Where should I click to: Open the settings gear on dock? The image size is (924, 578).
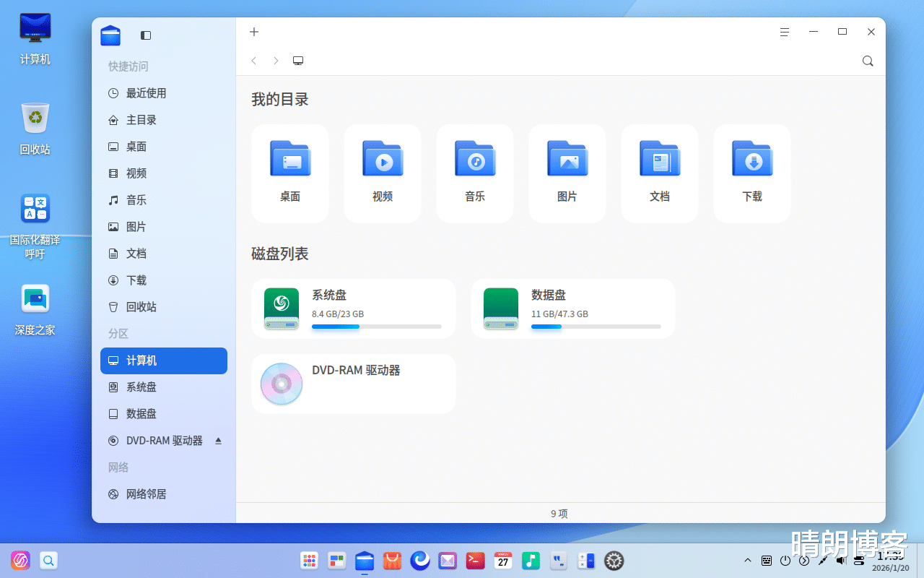click(x=614, y=560)
